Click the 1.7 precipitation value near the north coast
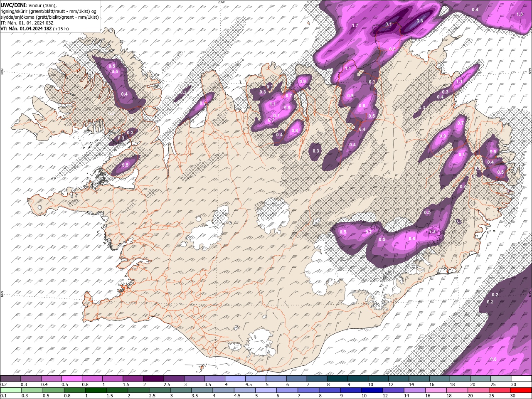This screenshot has width=532, height=399. click(355, 26)
